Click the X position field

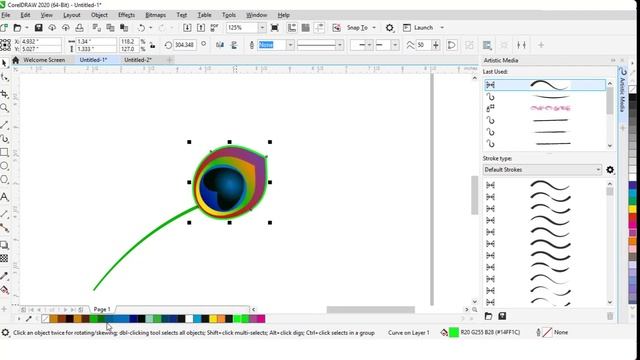(41, 42)
